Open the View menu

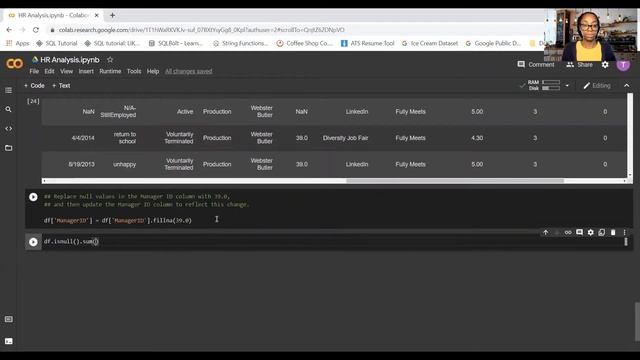tap(67, 71)
